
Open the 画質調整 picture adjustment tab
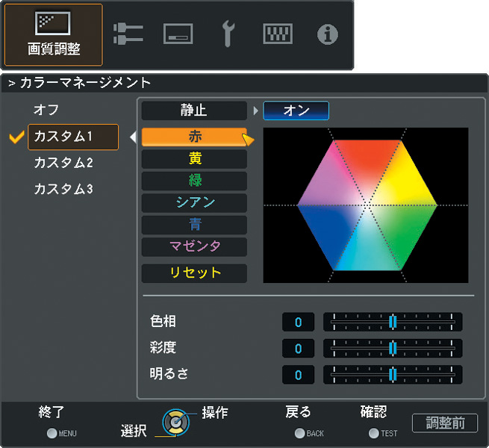tap(54, 35)
